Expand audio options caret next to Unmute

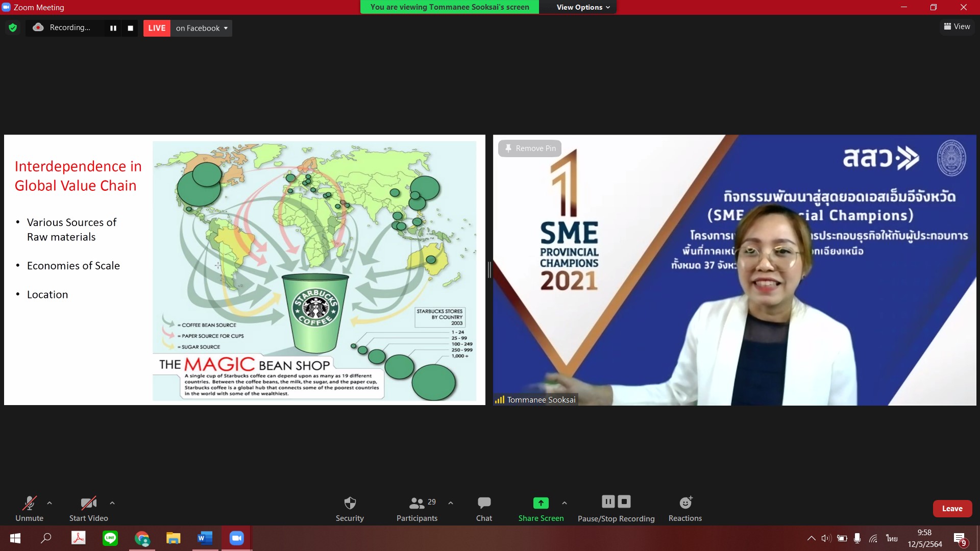50,503
